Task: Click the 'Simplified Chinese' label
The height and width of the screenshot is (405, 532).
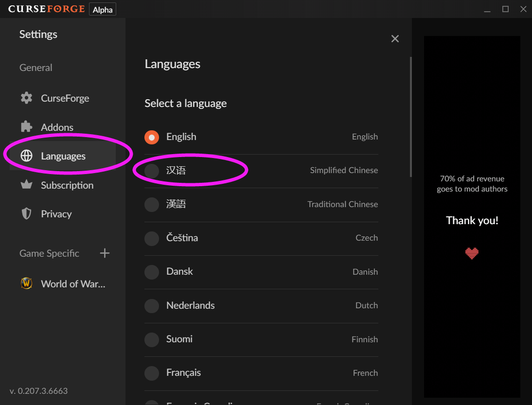Action: (344, 170)
